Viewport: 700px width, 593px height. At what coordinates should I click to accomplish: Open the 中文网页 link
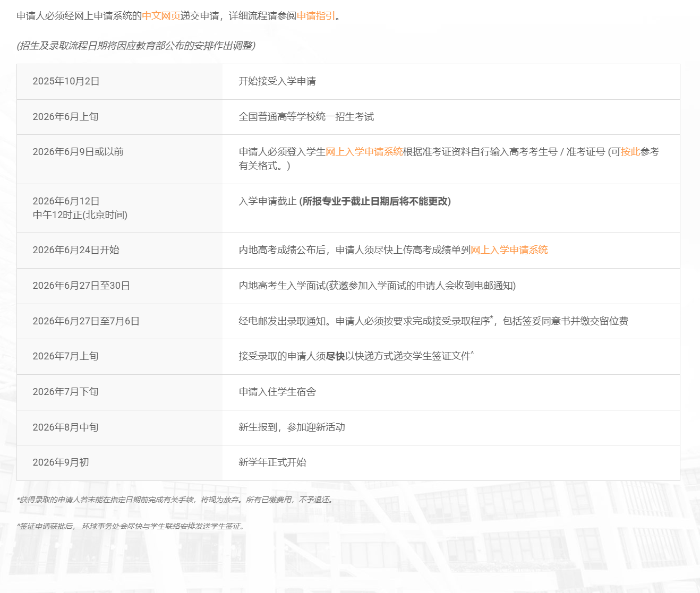161,16
